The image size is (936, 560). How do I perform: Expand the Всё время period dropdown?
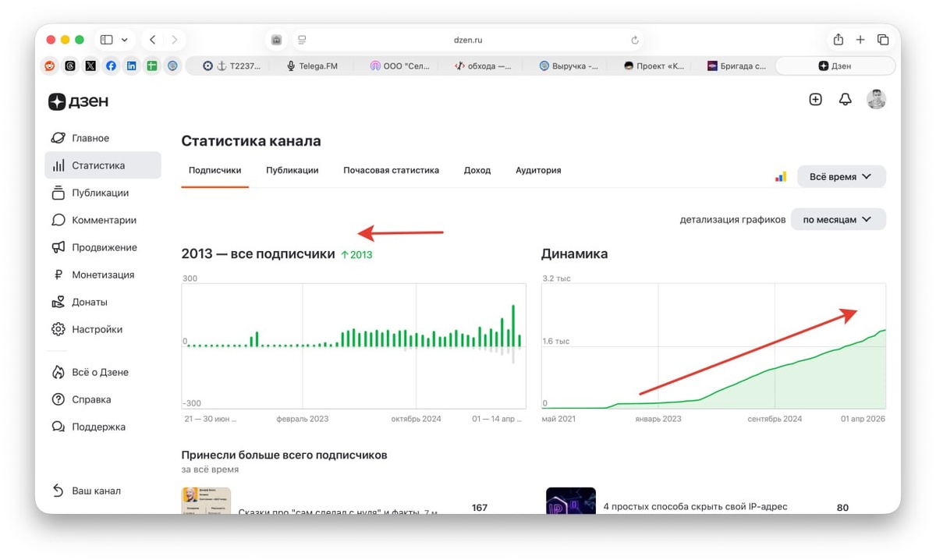tap(842, 177)
